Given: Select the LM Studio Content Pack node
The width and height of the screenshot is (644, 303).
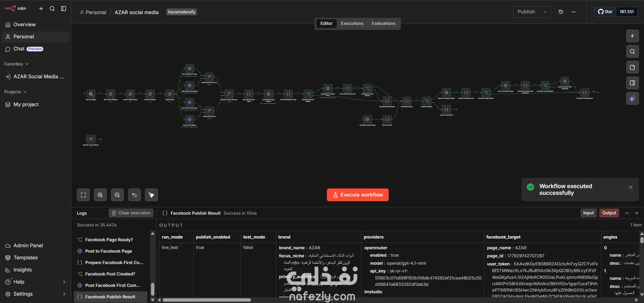Looking at the screenshot, I should click(367, 119).
